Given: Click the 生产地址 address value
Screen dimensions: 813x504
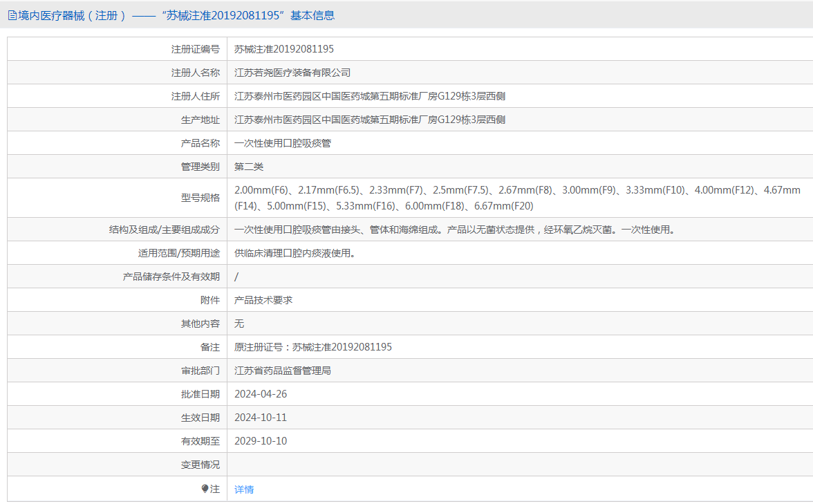Looking at the screenshot, I should tap(370, 120).
